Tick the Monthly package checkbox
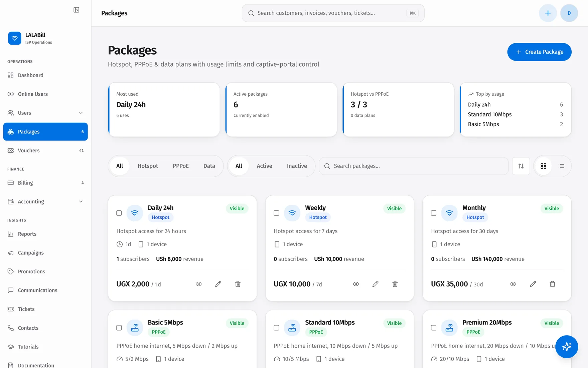 pos(434,213)
